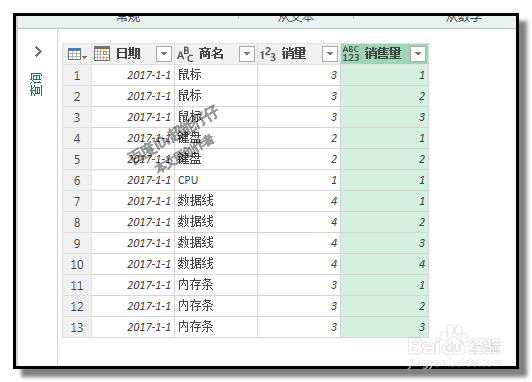Click the 销里 value 1 in row 6
Viewport: 532px width, 382px height.
[x=299, y=180]
